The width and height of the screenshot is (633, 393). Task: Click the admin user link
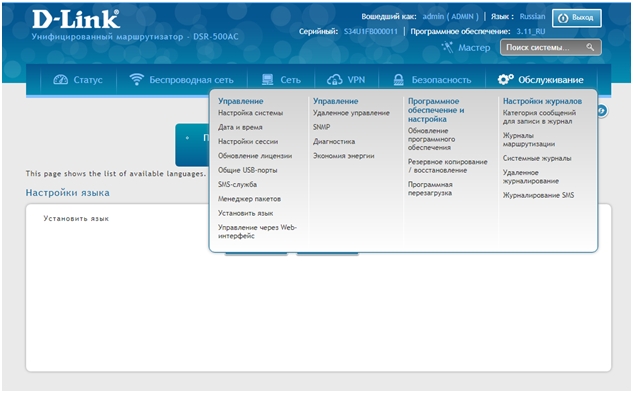pyautogui.click(x=433, y=17)
